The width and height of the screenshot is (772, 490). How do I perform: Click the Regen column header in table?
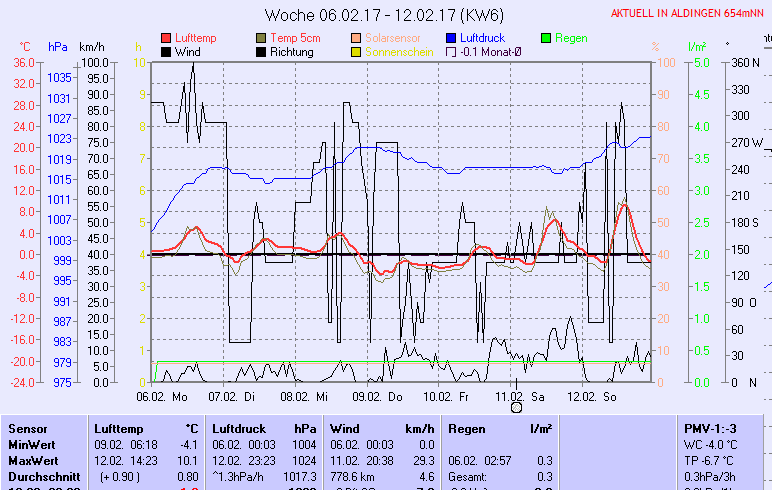[x=467, y=428]
